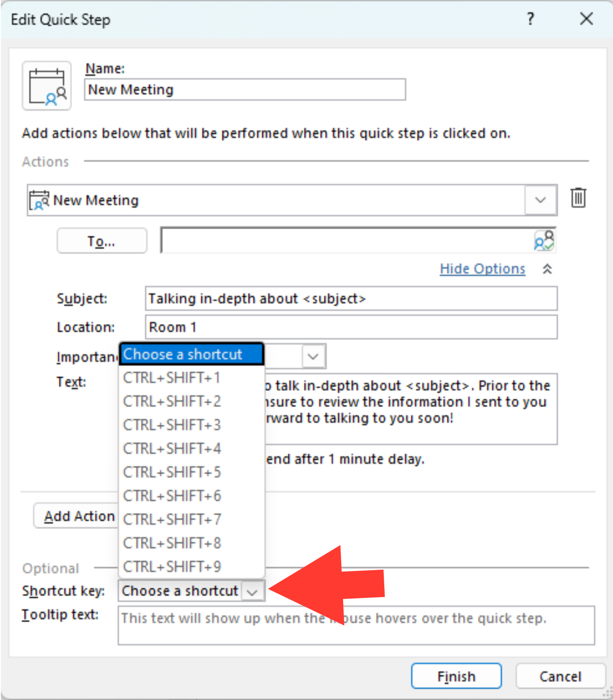Viewport: 613px width, 700px height.
Task: Click inside the meeting Text body box
Action: click(x=411, y=409)
